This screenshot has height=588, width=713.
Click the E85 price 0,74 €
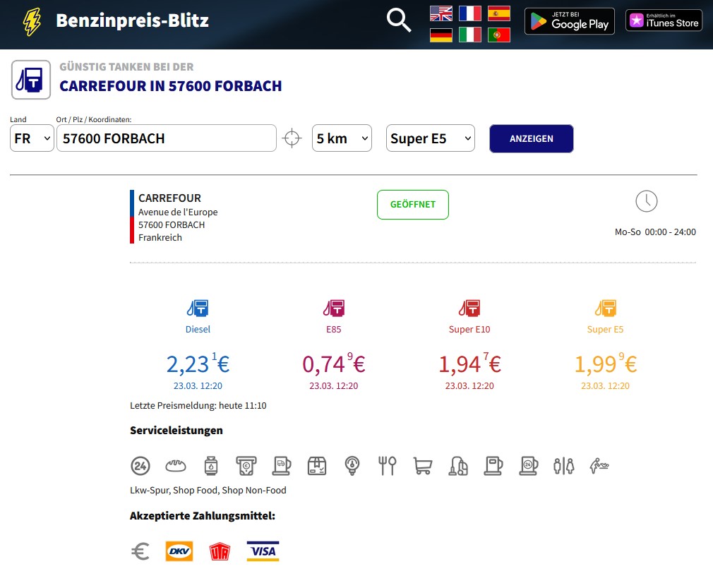(x=334, y=364)
